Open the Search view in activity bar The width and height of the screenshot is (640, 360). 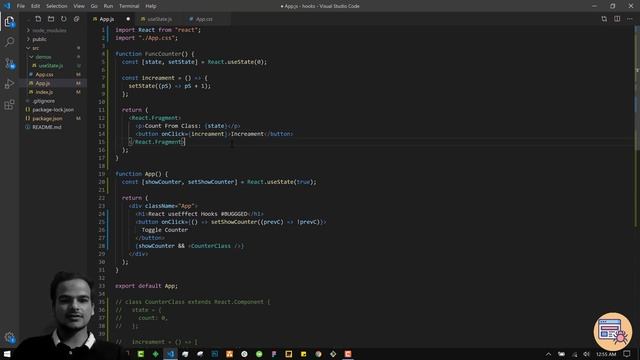pos(9,42)
